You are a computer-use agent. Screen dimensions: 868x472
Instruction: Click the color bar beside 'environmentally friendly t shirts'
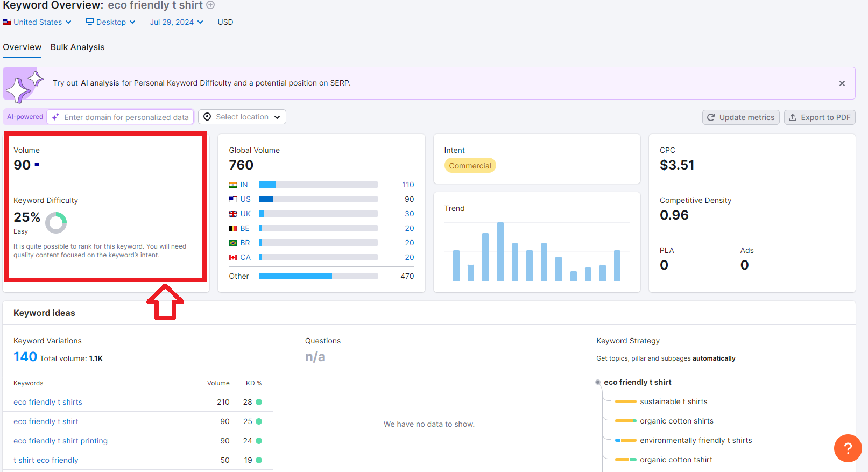(x=626, y=440)
